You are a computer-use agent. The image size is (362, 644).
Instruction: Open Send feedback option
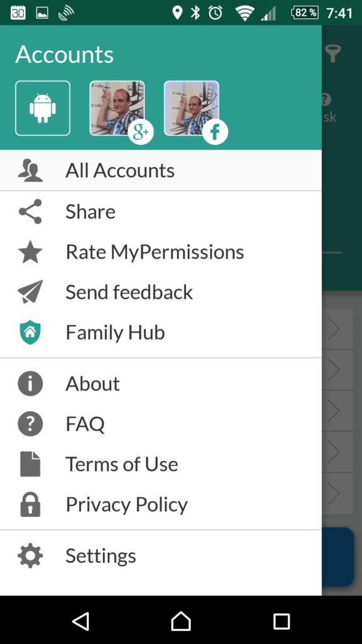tap(161, 292)
